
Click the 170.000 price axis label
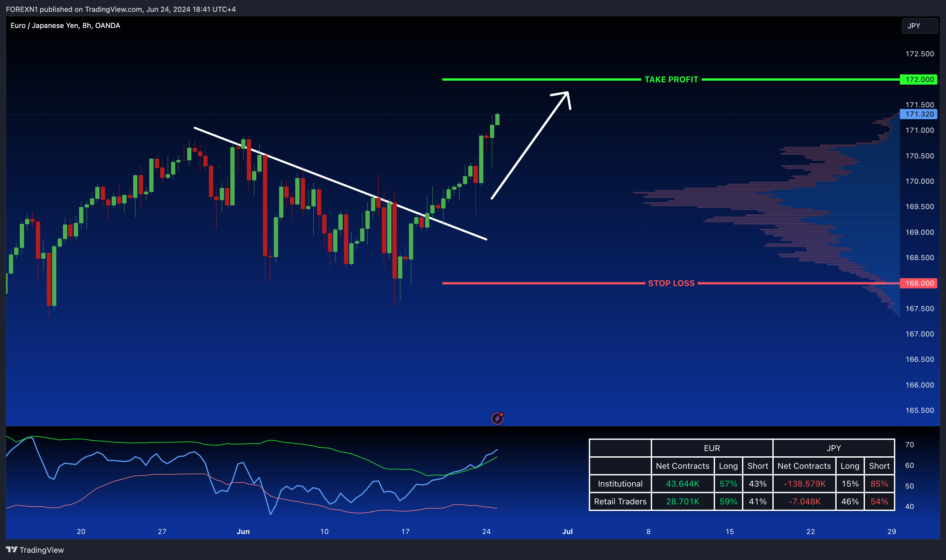point(920,181)
